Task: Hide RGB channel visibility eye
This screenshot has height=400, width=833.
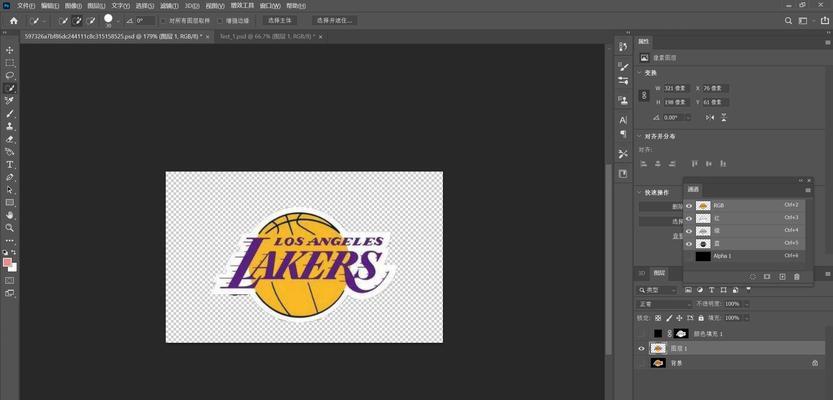Action: (x=689, y=206)
